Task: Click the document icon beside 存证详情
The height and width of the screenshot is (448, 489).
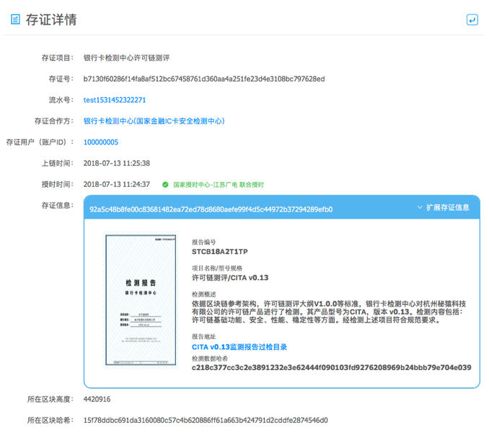Action: coord(14,19)
